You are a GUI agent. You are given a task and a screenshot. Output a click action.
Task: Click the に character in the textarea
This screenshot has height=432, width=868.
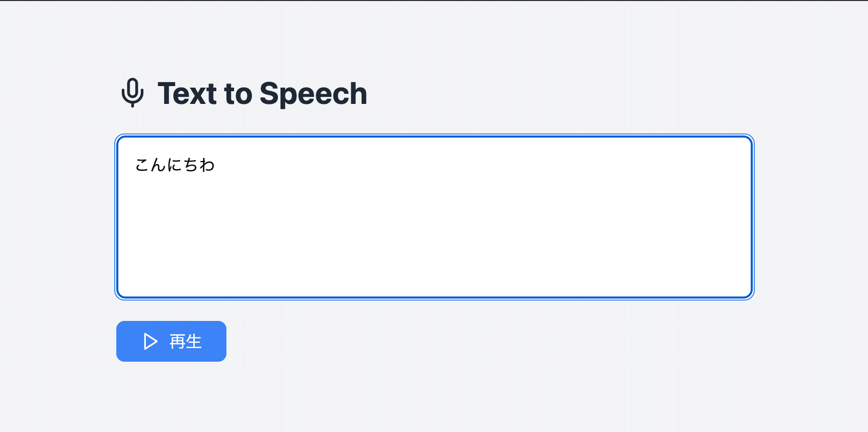[x=175, y=165]
